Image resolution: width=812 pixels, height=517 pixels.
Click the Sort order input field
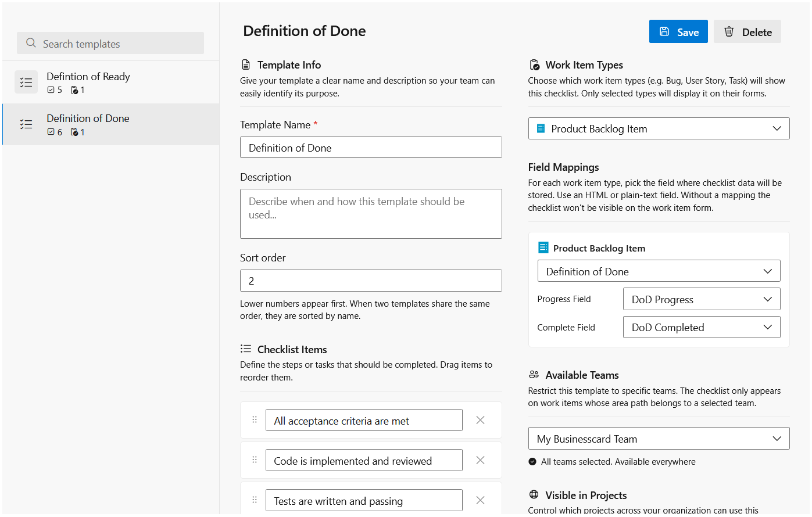click(x=371, y=281)
